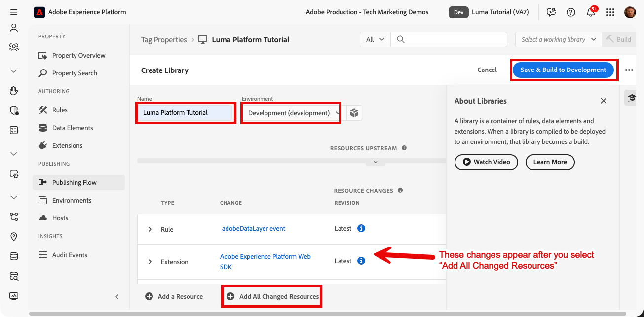Image resolution: width=644 pixels, height=317 pixels.
Task: Open Hosts
Action: pos(79,218)
